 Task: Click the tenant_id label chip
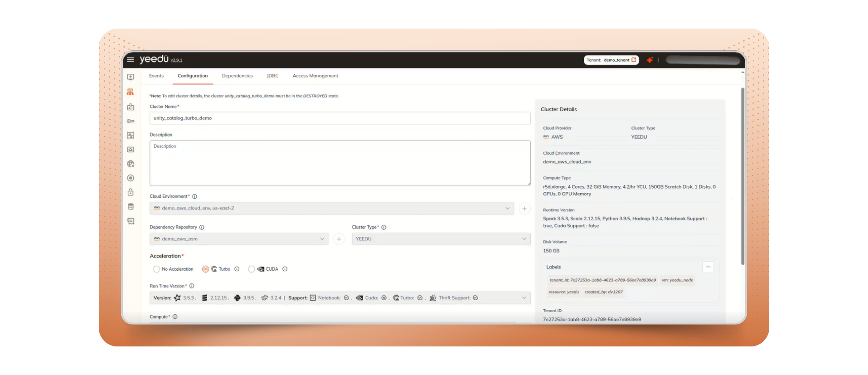603,280
